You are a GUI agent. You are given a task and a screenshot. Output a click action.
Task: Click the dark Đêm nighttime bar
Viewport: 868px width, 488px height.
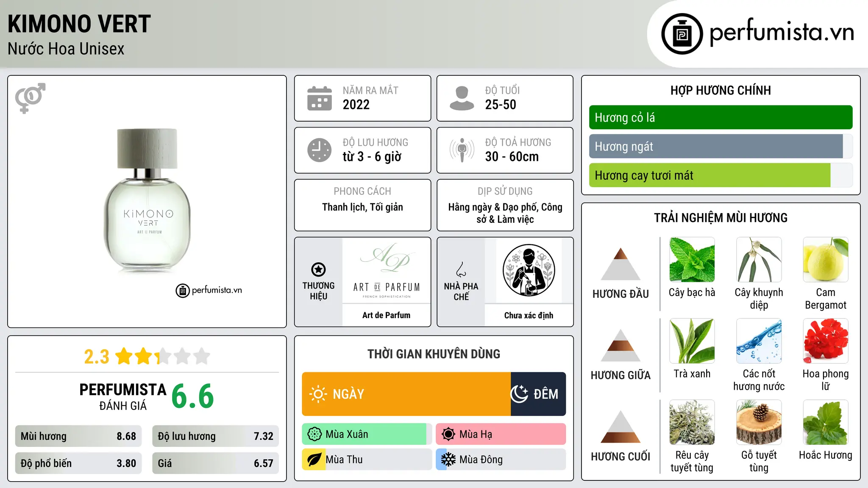pyautogui.click(x=538, y=394)
